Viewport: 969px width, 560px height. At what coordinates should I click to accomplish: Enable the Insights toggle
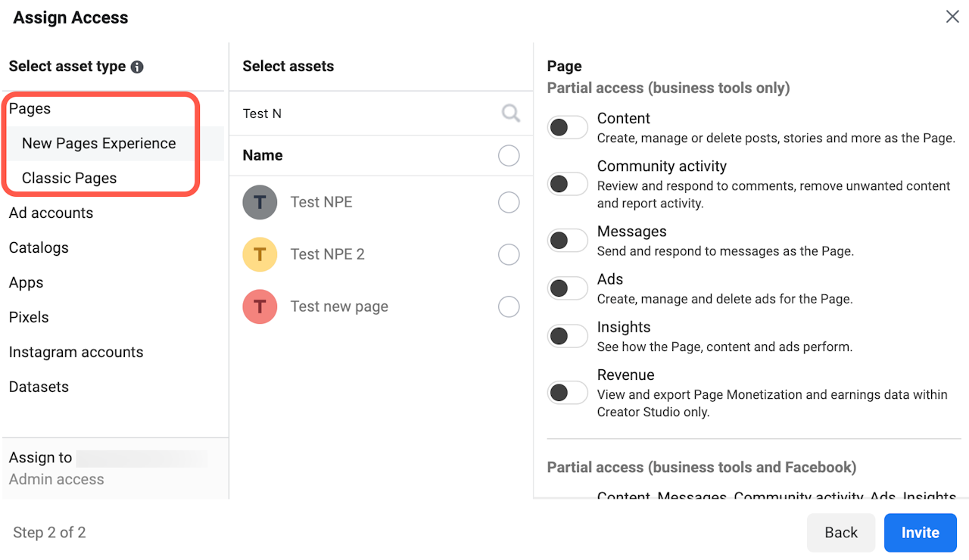pyautogui.click(x=567, y=336)
